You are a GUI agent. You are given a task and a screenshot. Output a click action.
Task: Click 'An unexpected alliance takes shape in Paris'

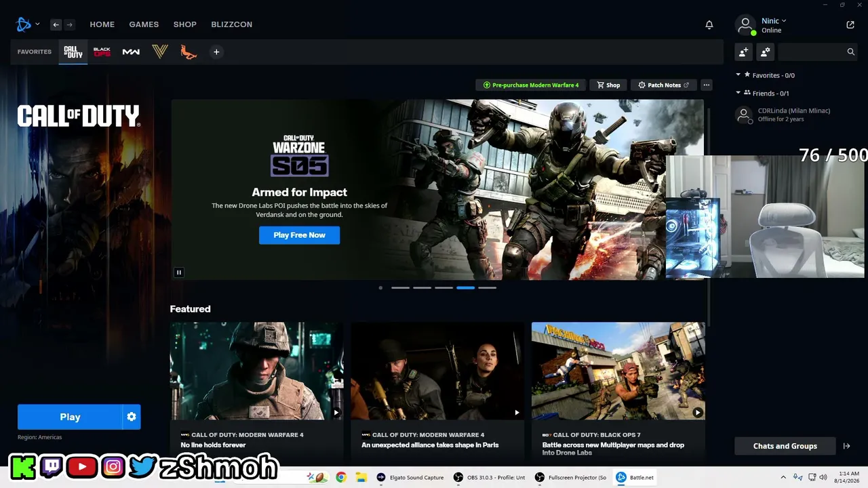[430, 445]
